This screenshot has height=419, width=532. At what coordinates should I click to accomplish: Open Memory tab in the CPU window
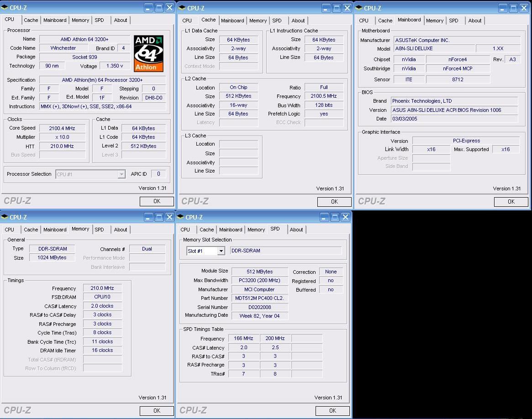point(80,20)
